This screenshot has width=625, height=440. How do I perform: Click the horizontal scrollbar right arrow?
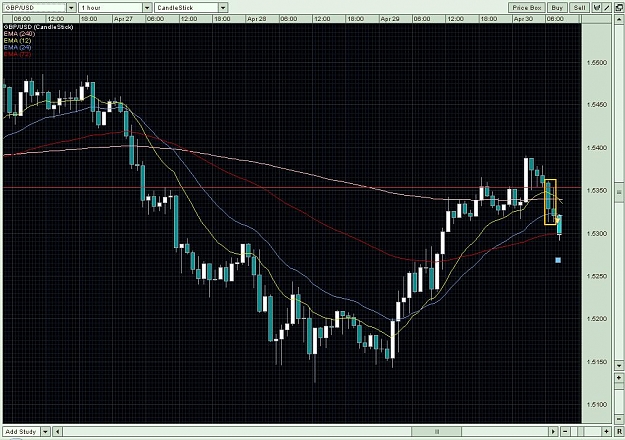coord(553,432)
